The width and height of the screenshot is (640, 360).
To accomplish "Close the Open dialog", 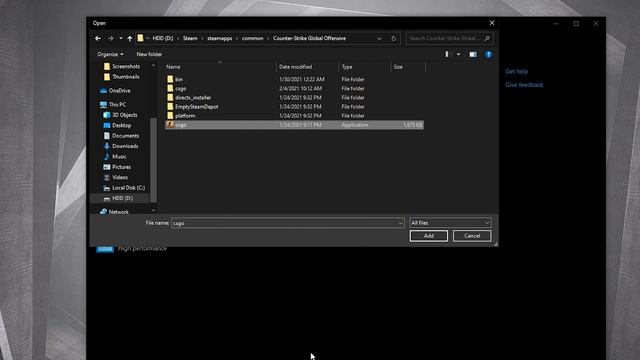I will click(x=492, y=23).
